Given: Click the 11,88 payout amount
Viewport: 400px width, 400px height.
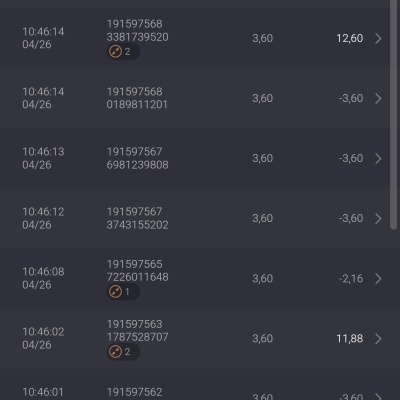Looking at the screenshot, I should 350,338.
